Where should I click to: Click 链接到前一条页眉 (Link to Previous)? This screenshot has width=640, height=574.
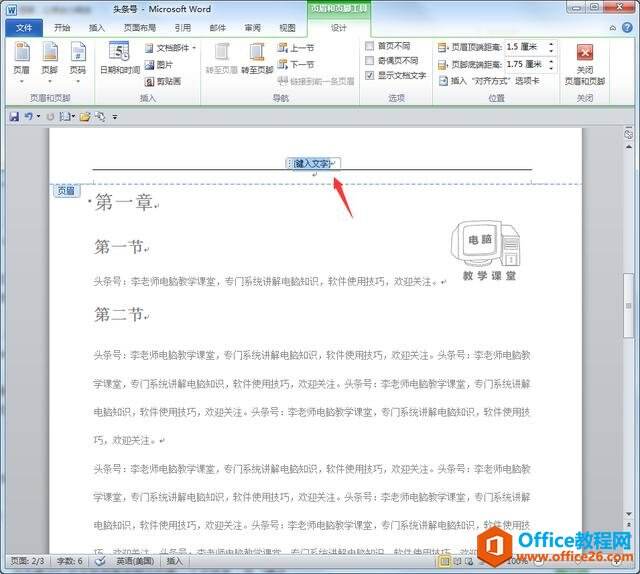[316, 81]
